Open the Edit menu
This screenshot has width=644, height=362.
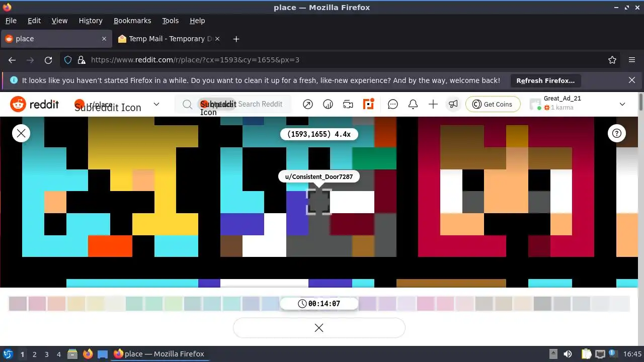(34, 21)
